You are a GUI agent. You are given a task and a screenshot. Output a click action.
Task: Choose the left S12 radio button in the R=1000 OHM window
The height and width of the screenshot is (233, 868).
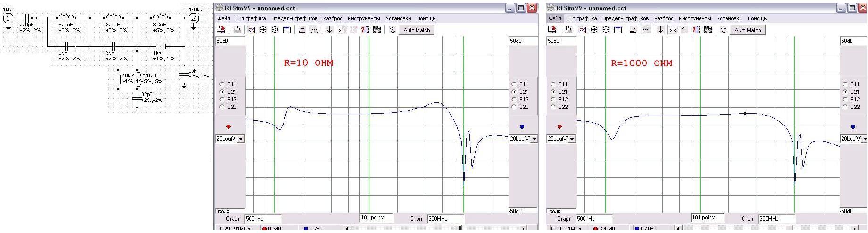pos(554,100)
